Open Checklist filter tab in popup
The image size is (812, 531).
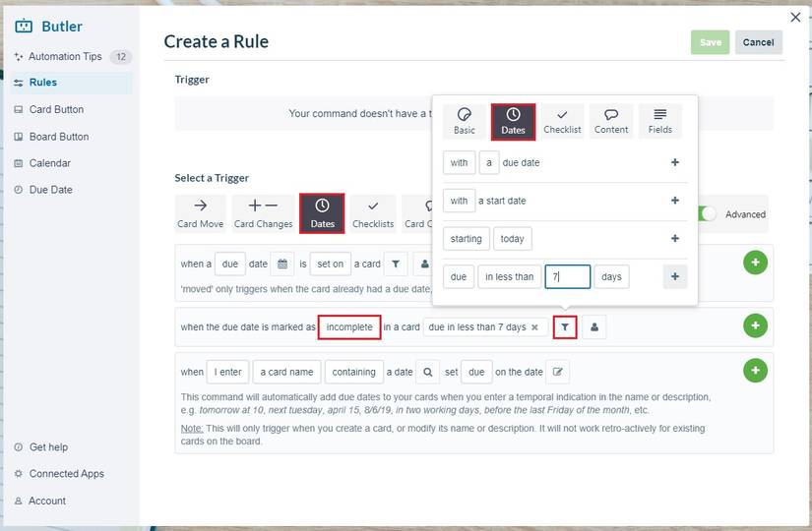(562, 122)
